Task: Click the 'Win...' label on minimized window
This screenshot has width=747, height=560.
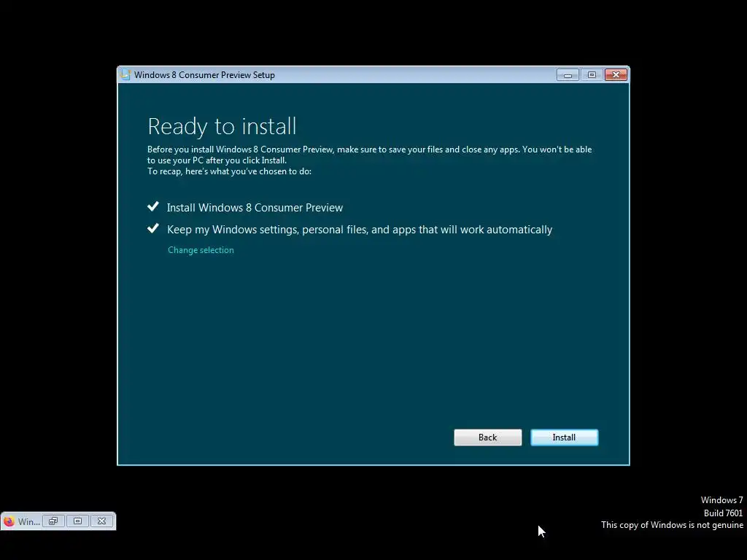Action: pos(28,522)
